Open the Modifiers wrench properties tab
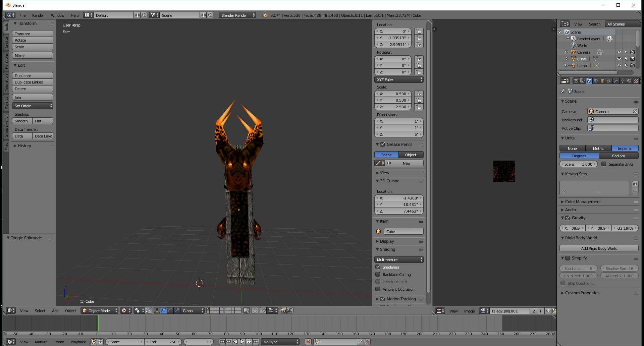Viewport: 644px width, 346px height. tap(616, 81)
